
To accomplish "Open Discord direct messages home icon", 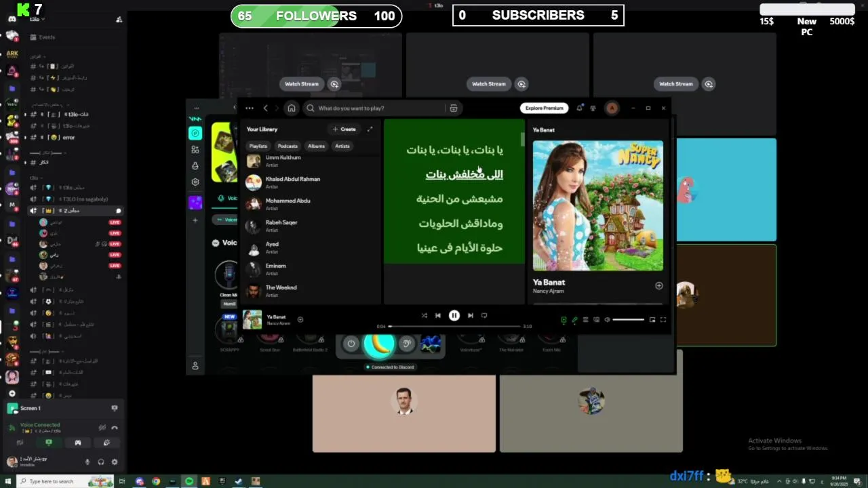I will pyautogui.click(x=12, y=19).
